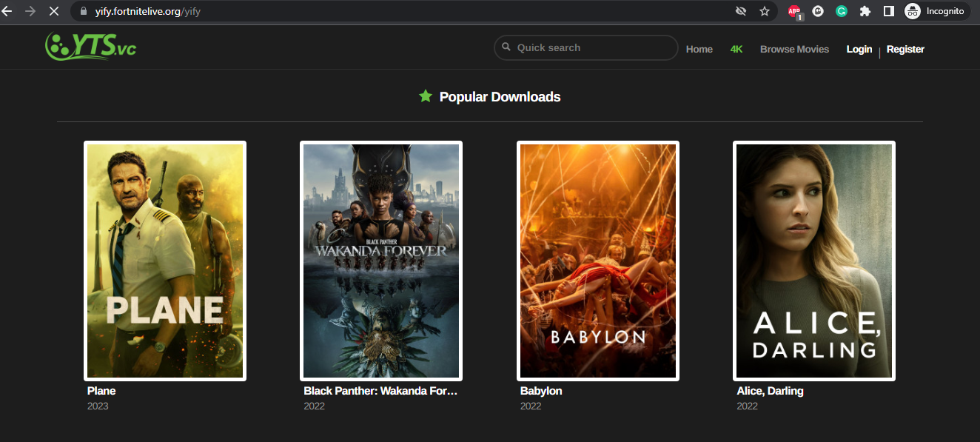Click the magnifier icon in Quick search

point(506,47)
